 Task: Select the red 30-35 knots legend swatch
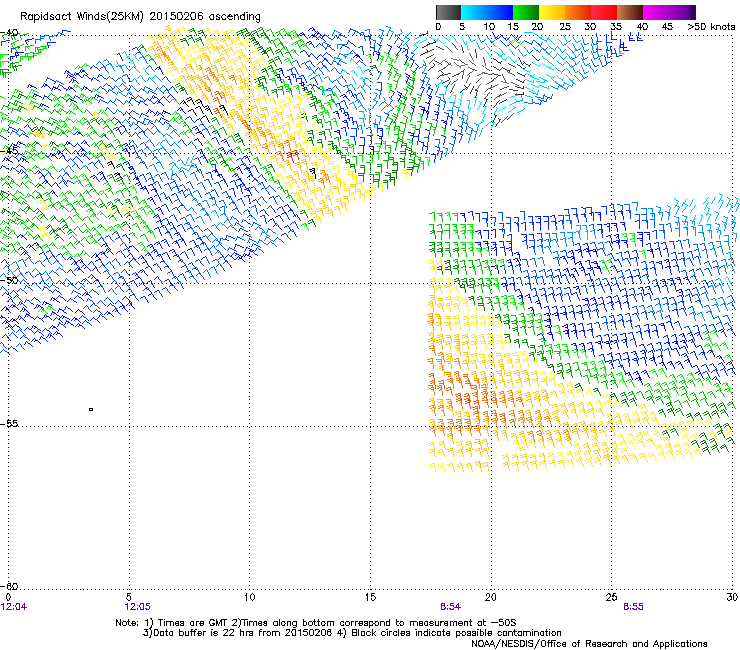click(x=604, y=12)
